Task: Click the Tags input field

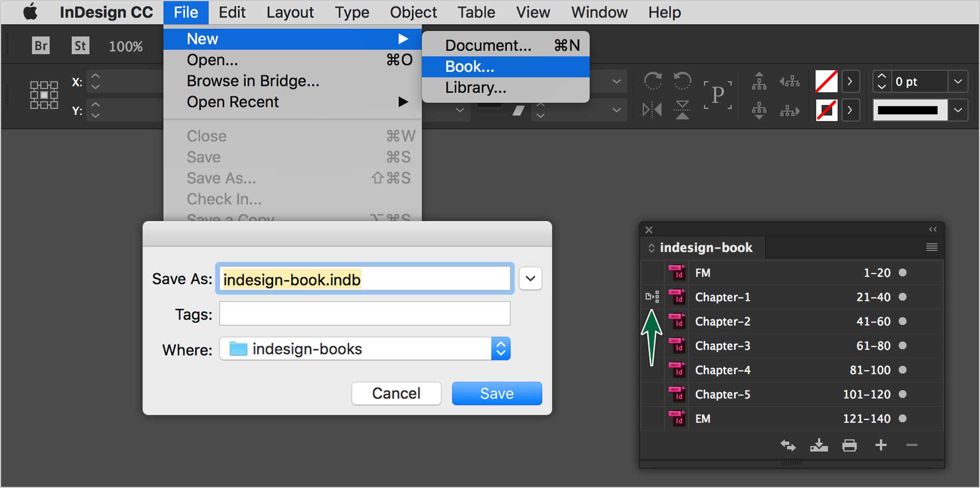Action: coord(365,314)
